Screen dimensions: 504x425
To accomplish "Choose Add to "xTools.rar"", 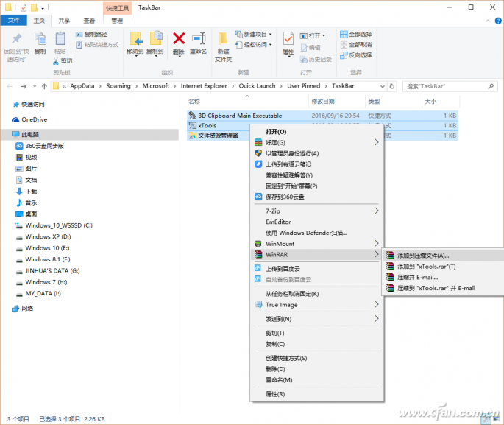I will coord(444,267).
